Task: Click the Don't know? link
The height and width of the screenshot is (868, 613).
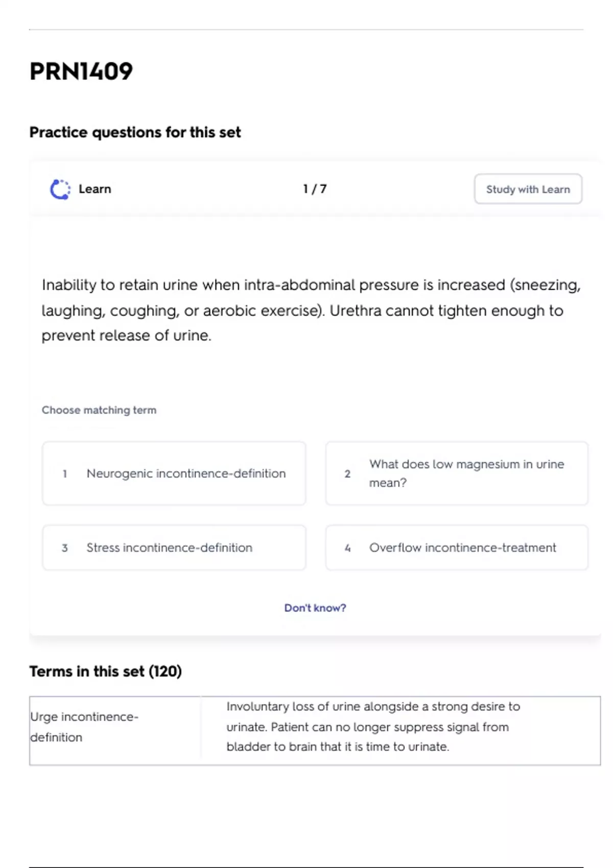Action: 315,608
